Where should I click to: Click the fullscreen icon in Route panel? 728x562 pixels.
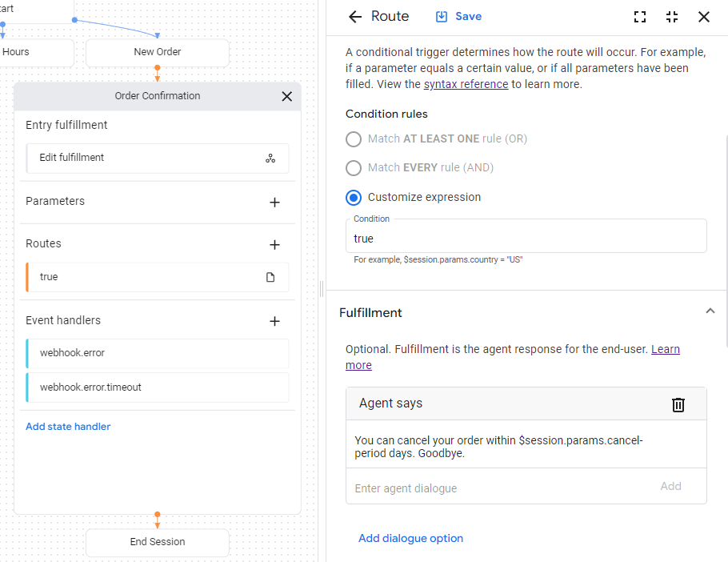pyautogui.click(x=639, y=17)
